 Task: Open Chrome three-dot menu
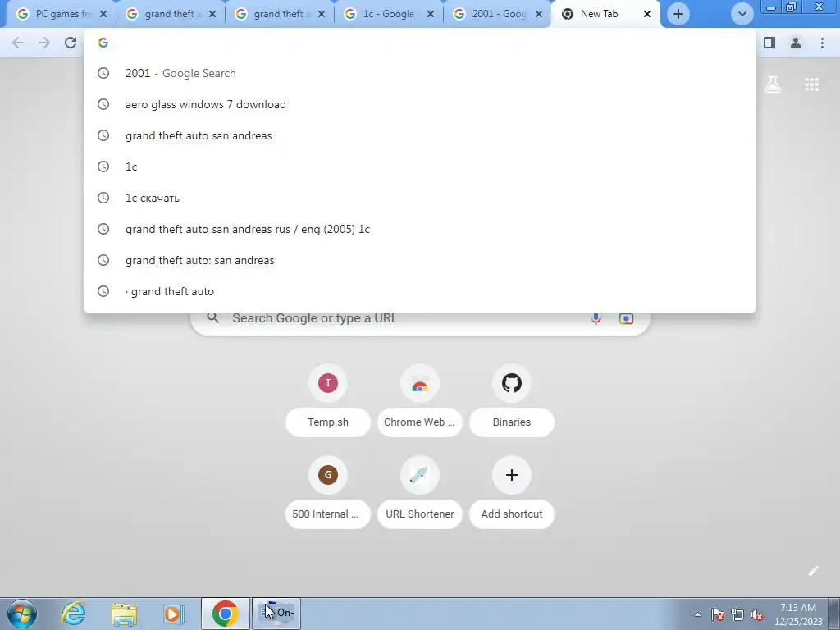click(822, 43)
